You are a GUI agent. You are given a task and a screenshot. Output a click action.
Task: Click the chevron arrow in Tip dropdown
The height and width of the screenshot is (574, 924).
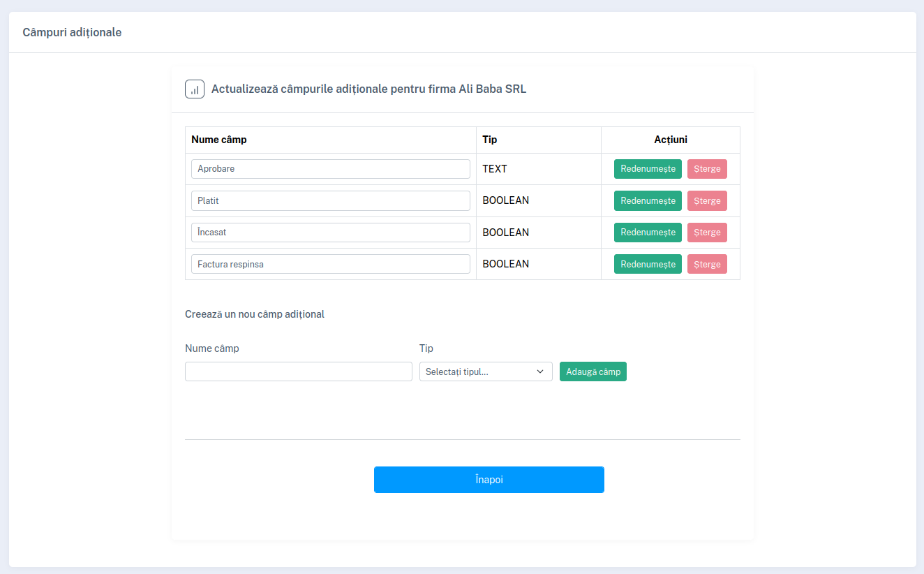pos(539,371)
